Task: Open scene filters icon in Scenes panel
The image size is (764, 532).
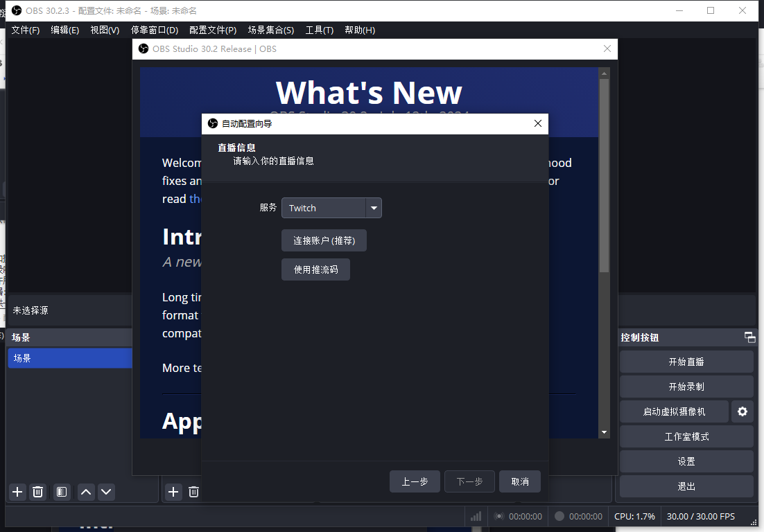Action: coord(62,492)
